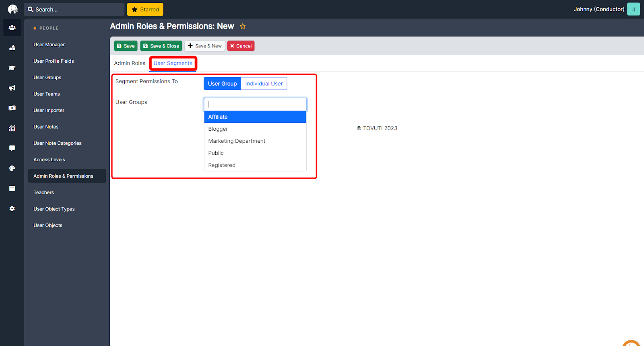Image resolution: width=644 pixels, height=346 pixels.
Task: Cancel the new admin role
Action: pos(241,46)
